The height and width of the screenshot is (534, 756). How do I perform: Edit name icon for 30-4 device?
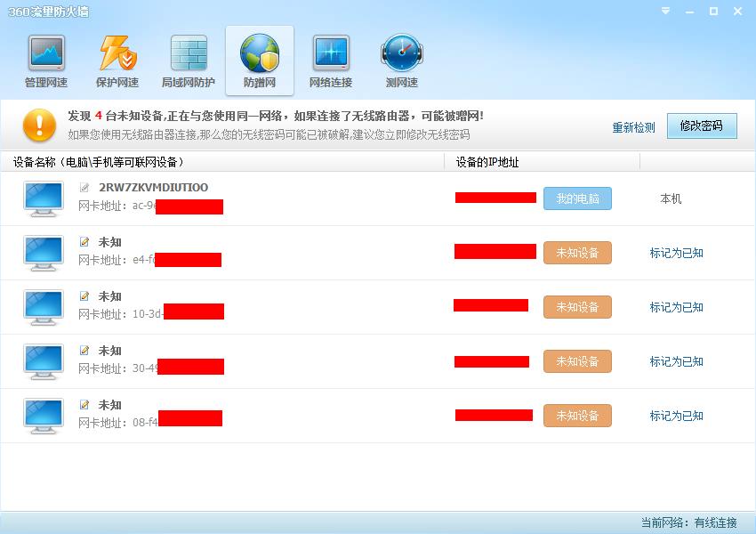click(x=84, y=350)
